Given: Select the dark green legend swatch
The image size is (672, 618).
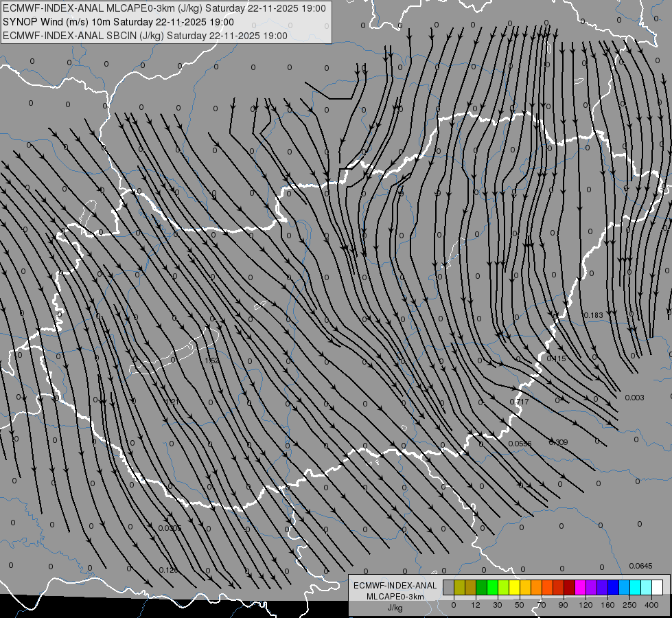Looking at the screenshot, I should tap(482, 587).
